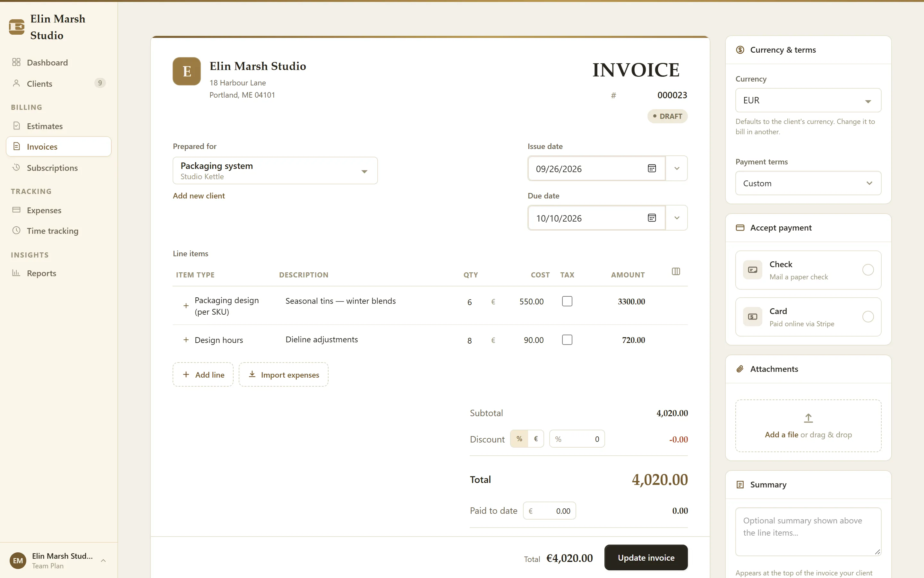Click the Summary panel icon
This screenshot has height=578, width=924.
click(740, 485)
